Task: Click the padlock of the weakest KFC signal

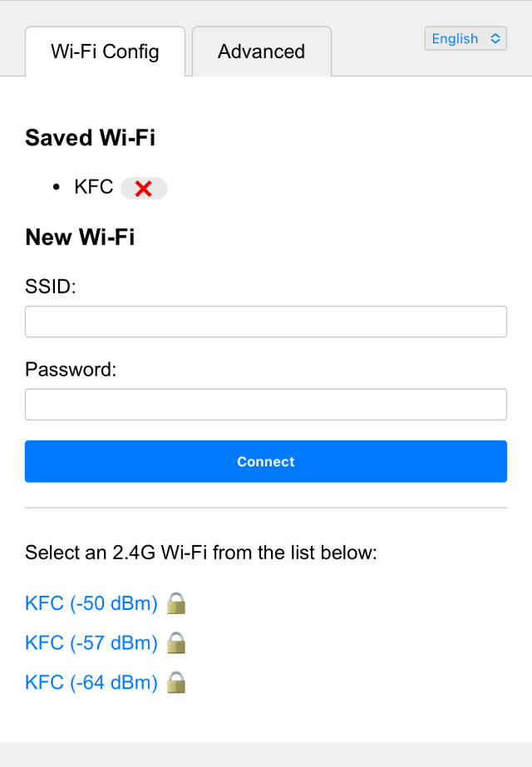Action: click(175, 681)
